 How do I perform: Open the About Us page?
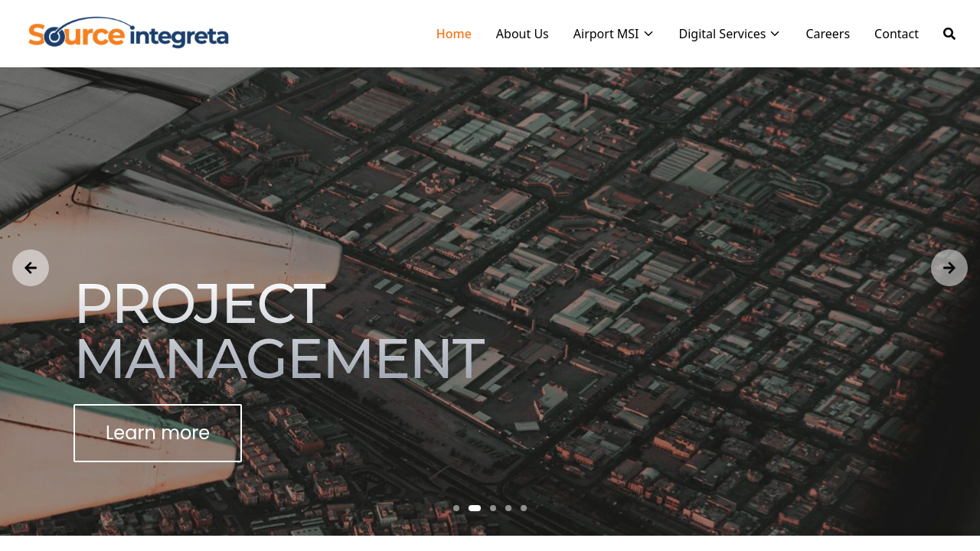(x=522, y=34)
